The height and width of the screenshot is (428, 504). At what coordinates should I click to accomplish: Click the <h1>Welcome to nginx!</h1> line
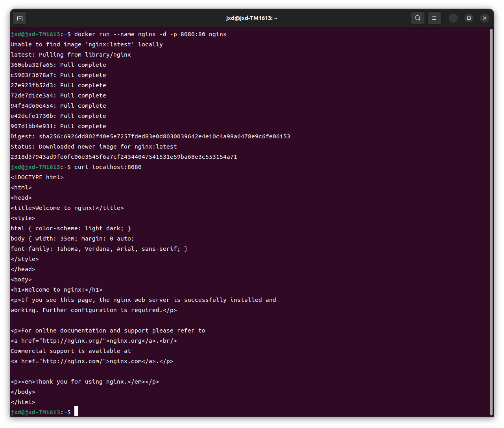57,290
